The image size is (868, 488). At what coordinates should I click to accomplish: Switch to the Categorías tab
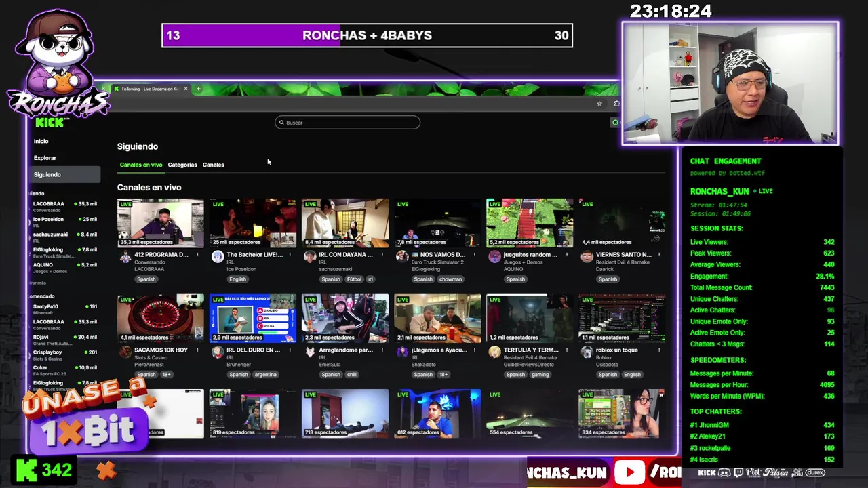182,165
